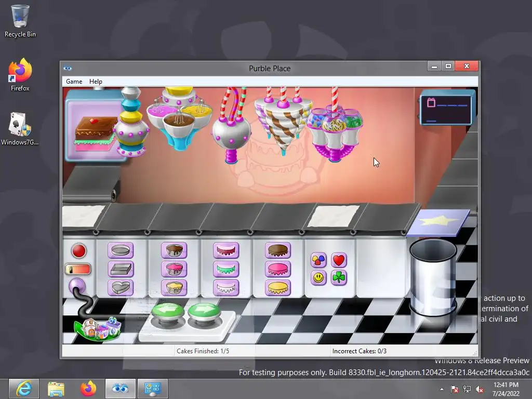Click the network status tray icon
Image resolution: width=532 pixels, height=399 pixels.
pyautogui.click(x=467, y=389)
